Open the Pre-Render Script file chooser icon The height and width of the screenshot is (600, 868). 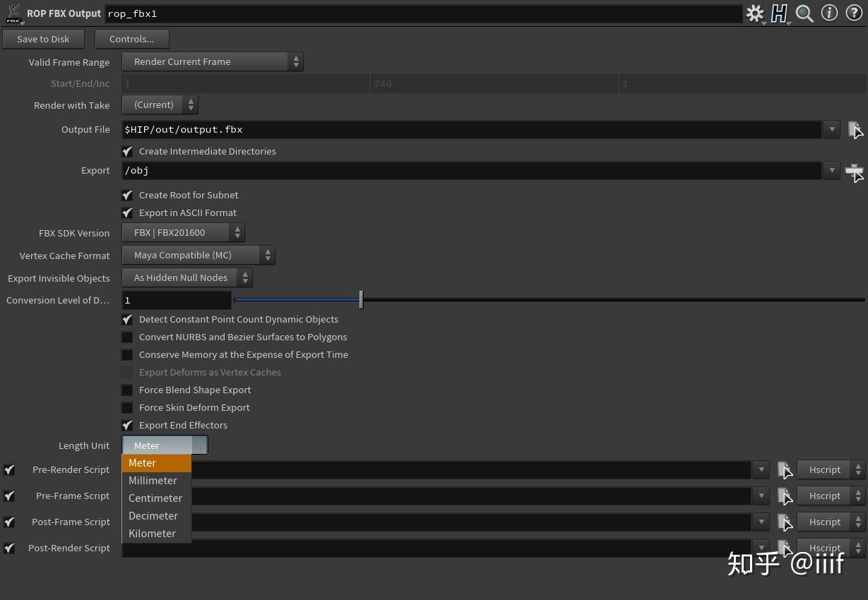785,469
